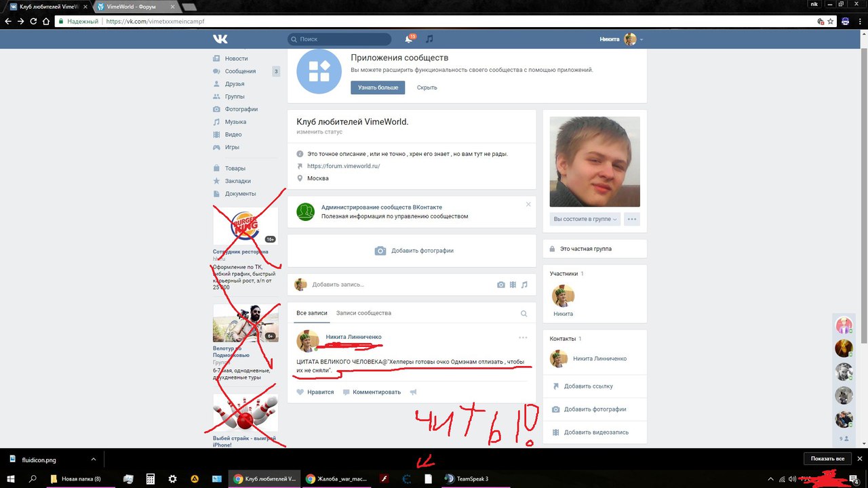Click the blue community apps icon
Screen dimensions: 868x488
319,71
